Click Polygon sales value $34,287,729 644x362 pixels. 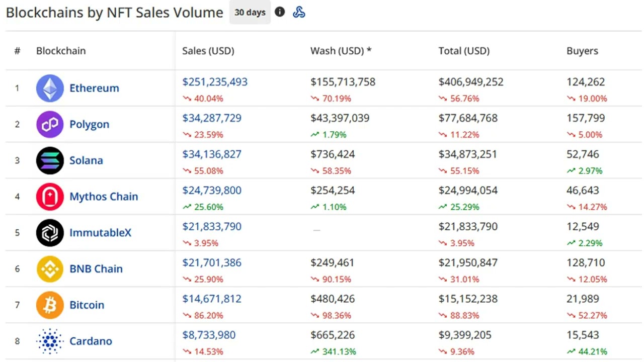point(212,118)
